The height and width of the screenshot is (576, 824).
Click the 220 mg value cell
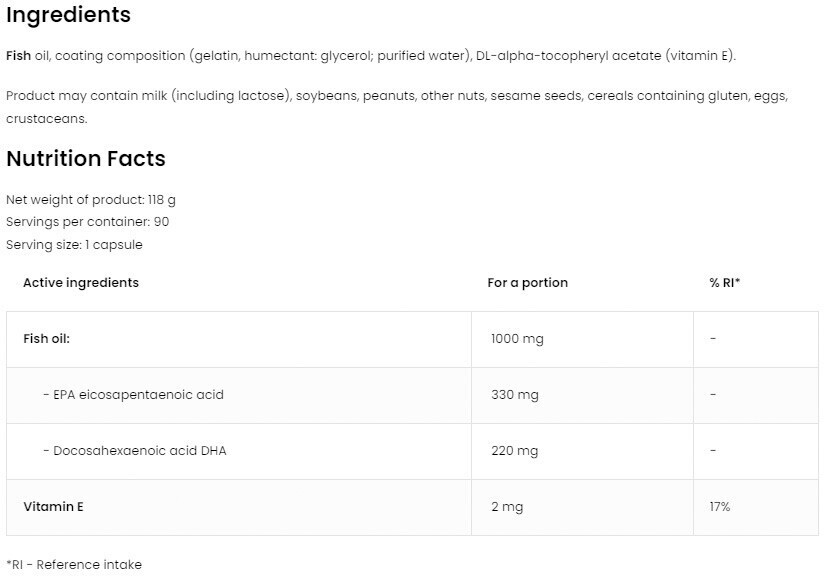coord(515,451)
